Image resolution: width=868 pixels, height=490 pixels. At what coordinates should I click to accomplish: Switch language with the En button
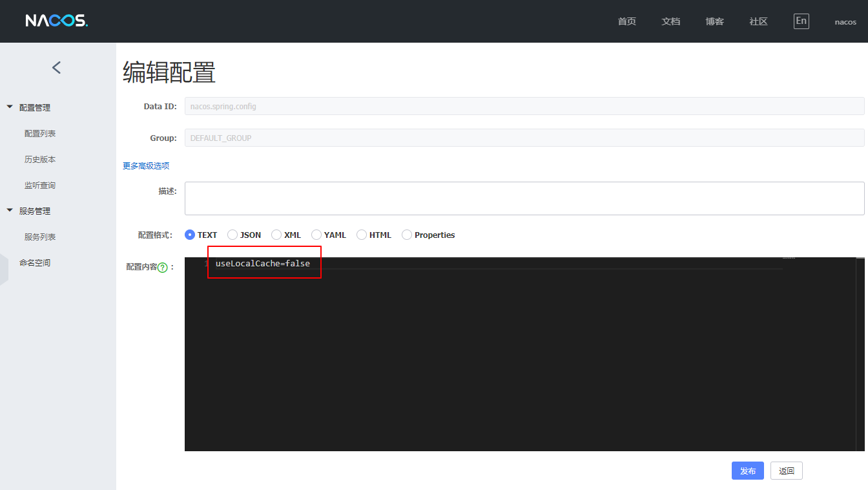pos(801,21)
